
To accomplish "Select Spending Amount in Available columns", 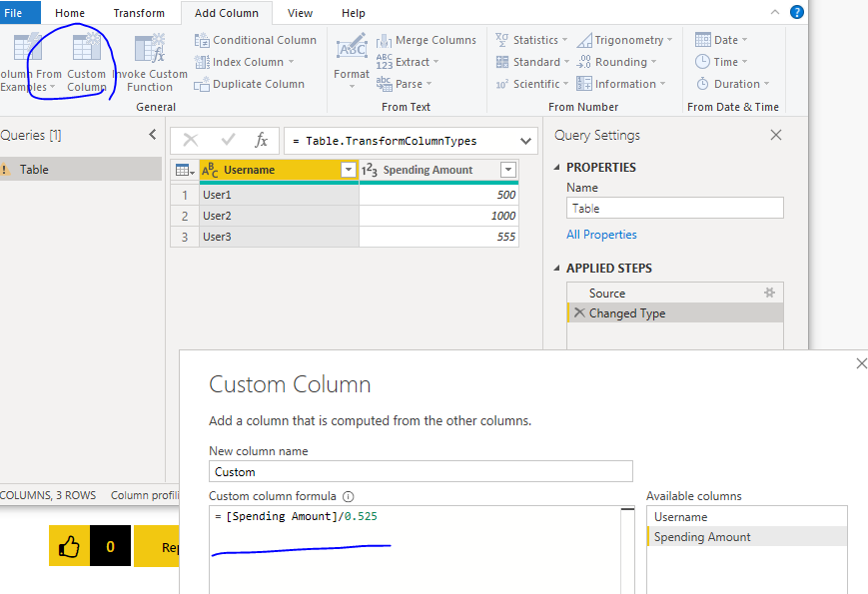I will (747, 537).
